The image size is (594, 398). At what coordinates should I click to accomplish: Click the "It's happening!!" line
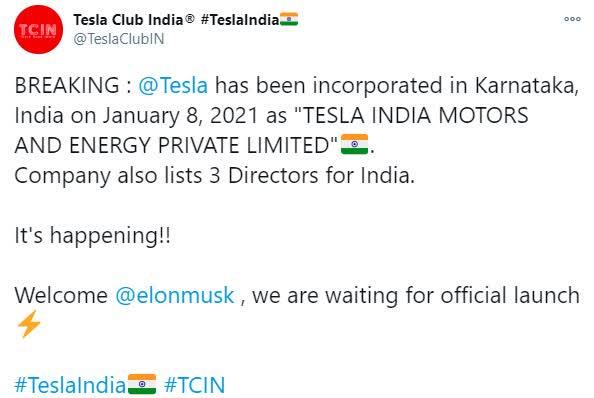(92, 236)
